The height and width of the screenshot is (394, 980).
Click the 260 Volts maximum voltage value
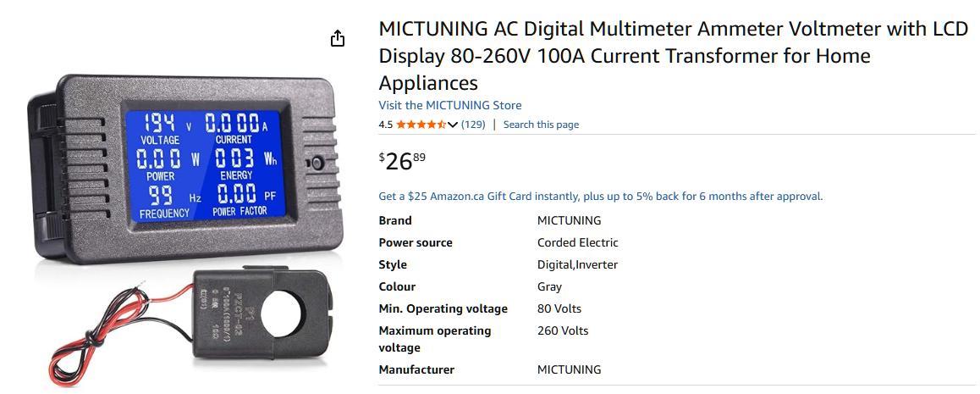point(563,331)
